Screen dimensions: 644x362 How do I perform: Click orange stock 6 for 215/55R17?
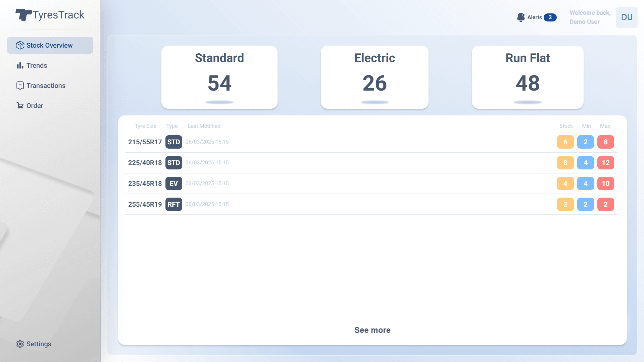click(565, 142)
